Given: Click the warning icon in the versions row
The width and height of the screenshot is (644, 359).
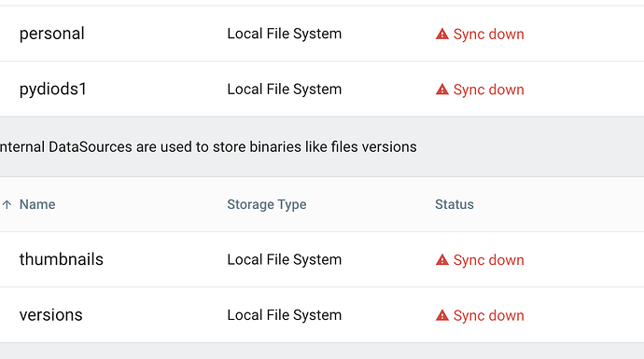Looking at the screenshot, I should (441, 315).
